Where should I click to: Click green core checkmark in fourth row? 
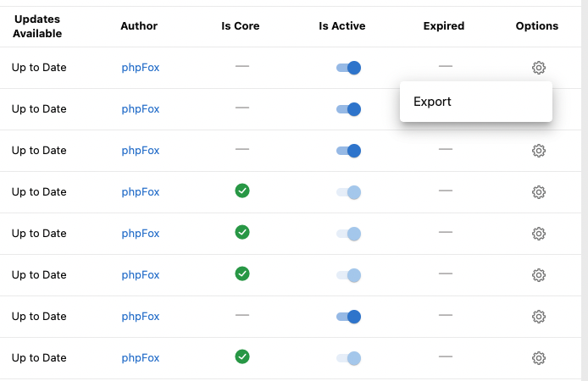tap(242, 190)
